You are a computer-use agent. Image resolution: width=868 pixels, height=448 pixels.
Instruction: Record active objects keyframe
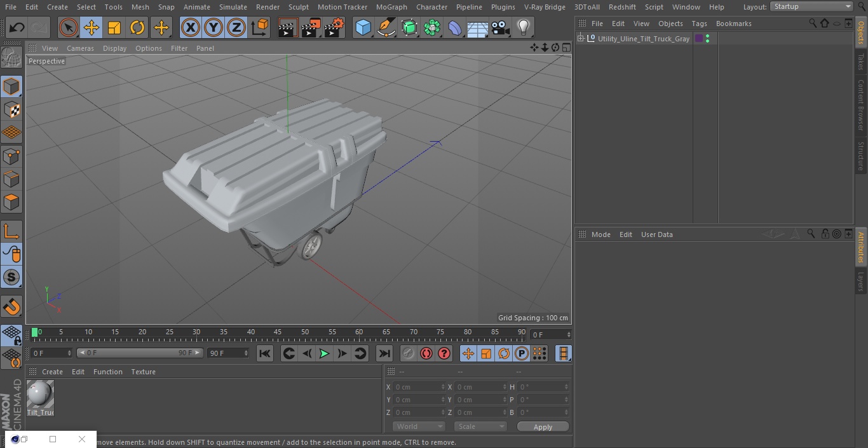click(x=409, y=353)
